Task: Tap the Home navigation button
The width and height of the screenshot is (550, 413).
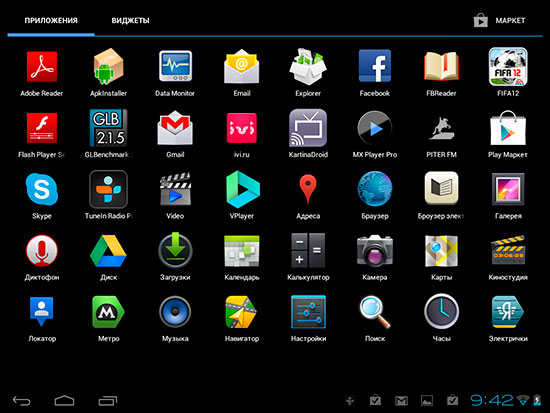Action: tap(65, 400)
